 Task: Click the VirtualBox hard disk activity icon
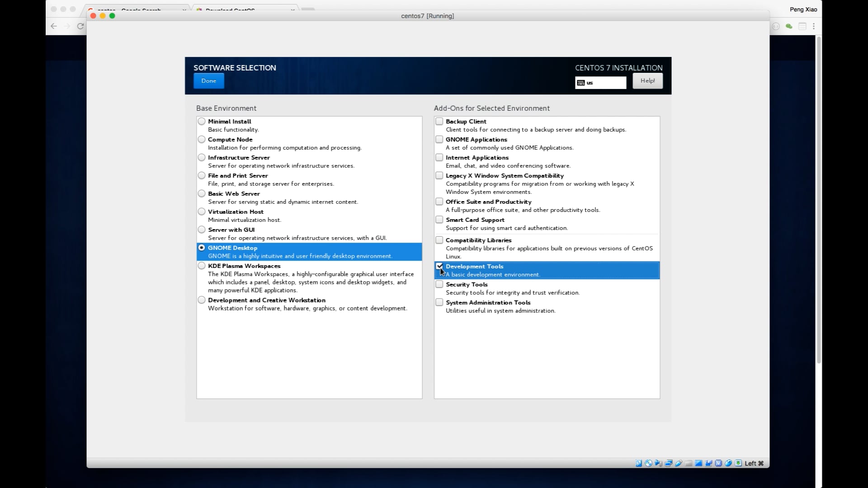639,463
